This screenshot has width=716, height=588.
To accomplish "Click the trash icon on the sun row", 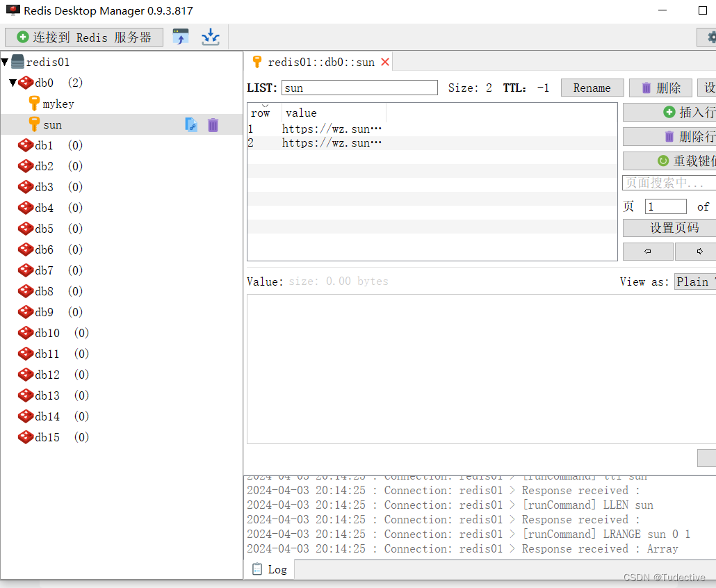I will pyautogui.click(x=213, y=124).
